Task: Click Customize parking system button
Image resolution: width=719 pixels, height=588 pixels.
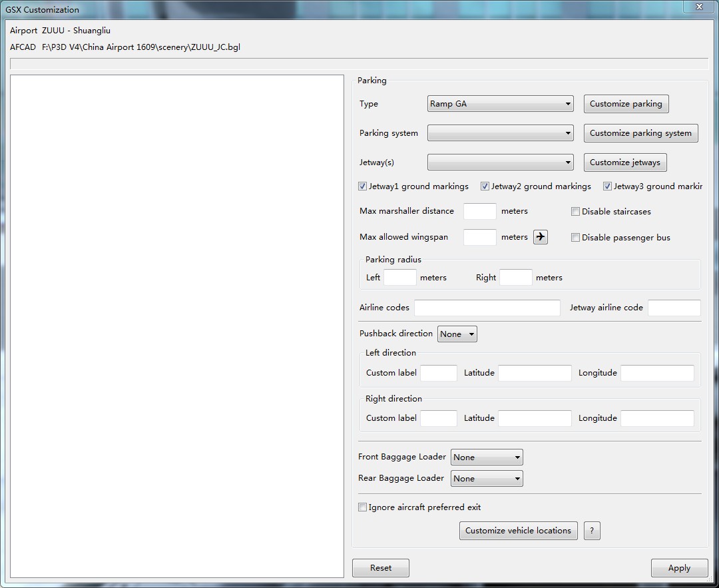Action: (640, 133)
